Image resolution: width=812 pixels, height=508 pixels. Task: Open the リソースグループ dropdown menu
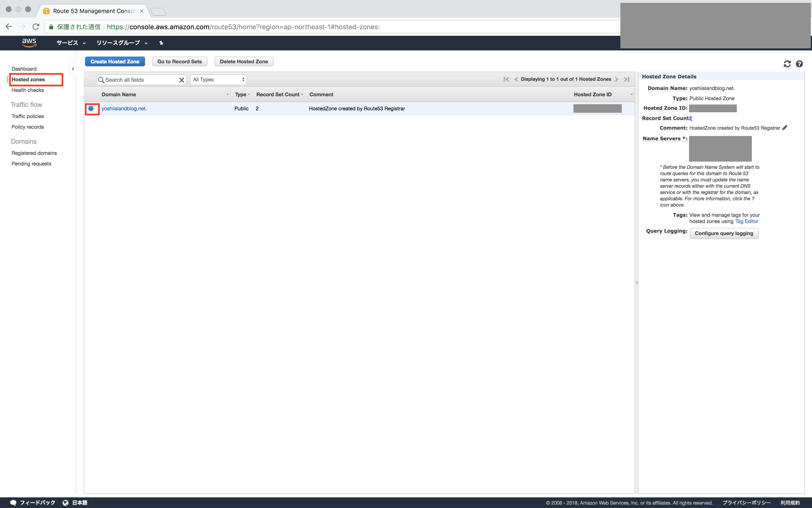[122, 43]
